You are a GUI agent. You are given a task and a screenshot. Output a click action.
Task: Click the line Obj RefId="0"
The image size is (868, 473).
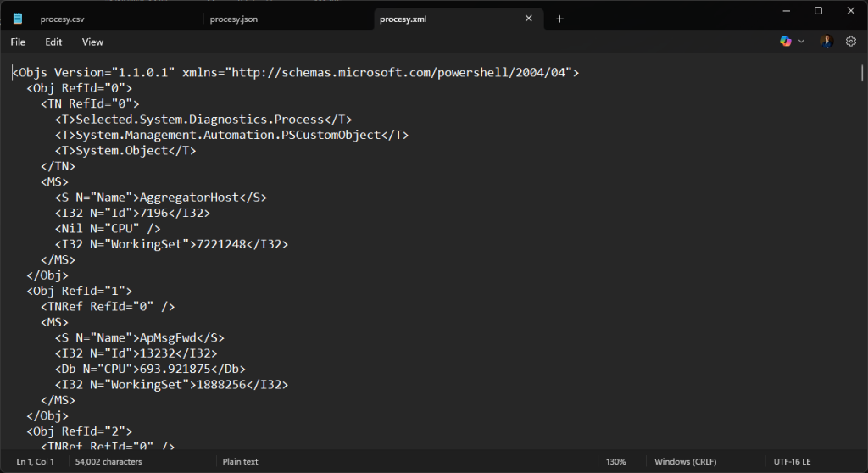pos(79,88)
